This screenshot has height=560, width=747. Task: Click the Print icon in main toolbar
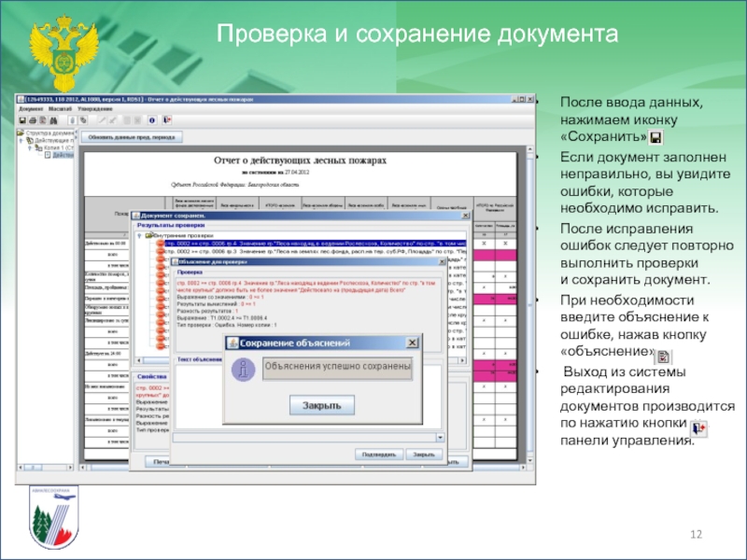(x=33, y=120)
